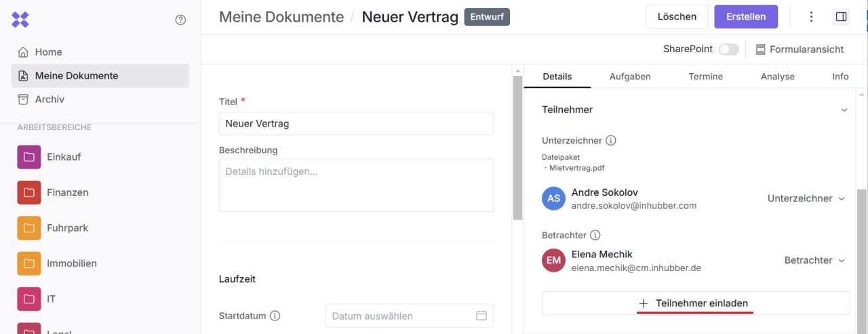This screenshot has width=868, height=334.
Task: Open Elena Mechik's Betrachter role dropdown
Action: [814, 260]
